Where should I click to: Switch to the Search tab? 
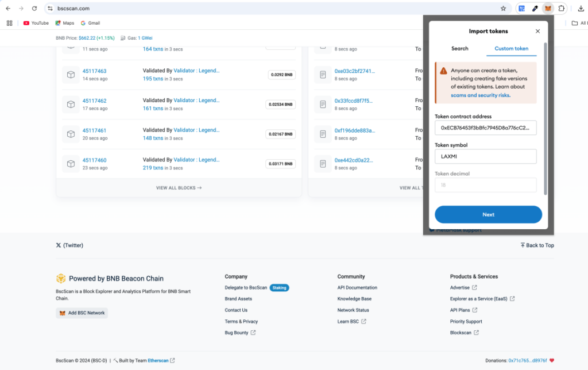459,49
